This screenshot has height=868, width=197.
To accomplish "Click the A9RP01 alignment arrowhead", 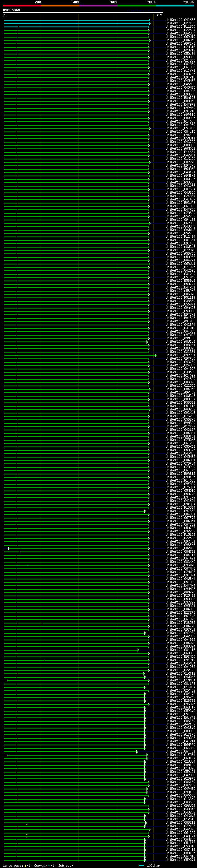I will click(156, 356).
